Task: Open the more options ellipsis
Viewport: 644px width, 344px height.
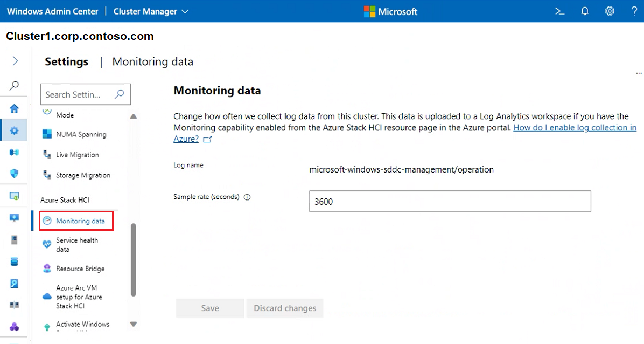Action: click(639, 73)
